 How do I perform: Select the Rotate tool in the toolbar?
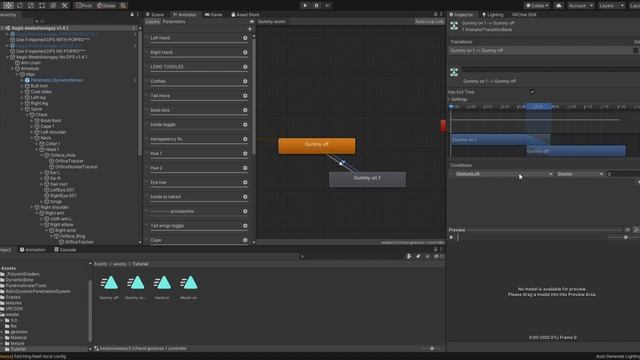pos(20,6)
